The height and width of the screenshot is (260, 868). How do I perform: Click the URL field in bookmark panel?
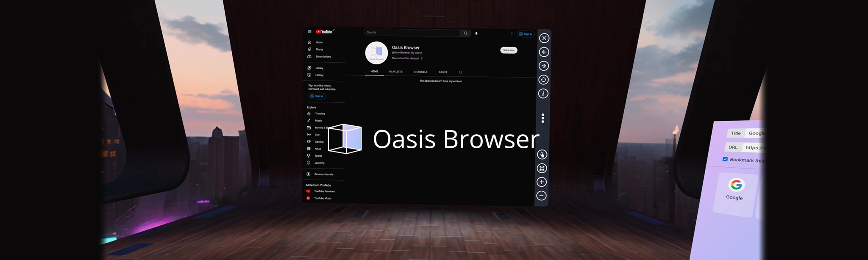pyautogui.click(x=754, y=147)
